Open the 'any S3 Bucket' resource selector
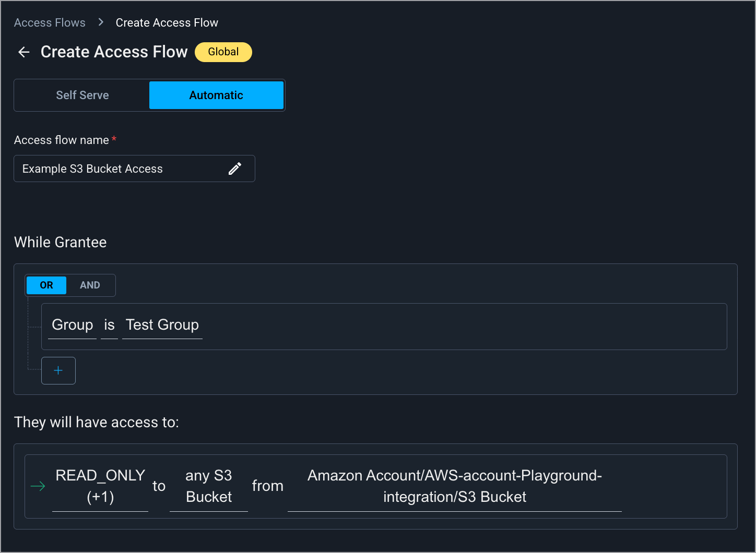756x553 pixels. [x=209, y=486]
